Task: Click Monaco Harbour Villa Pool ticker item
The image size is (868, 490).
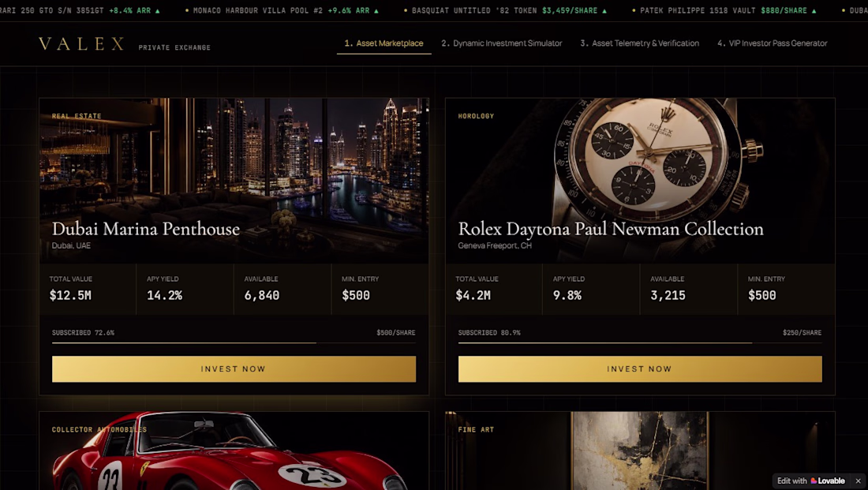Action: click(x=282, y=10)
